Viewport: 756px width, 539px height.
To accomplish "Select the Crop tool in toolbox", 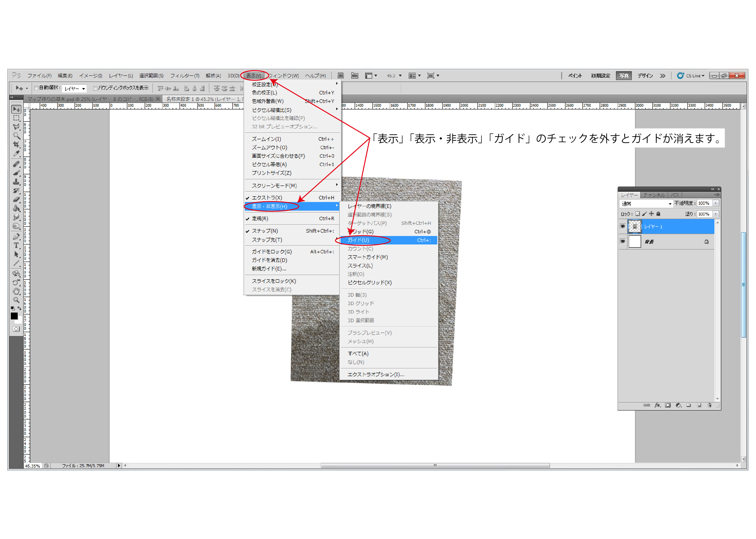I will tap(16, 144).
